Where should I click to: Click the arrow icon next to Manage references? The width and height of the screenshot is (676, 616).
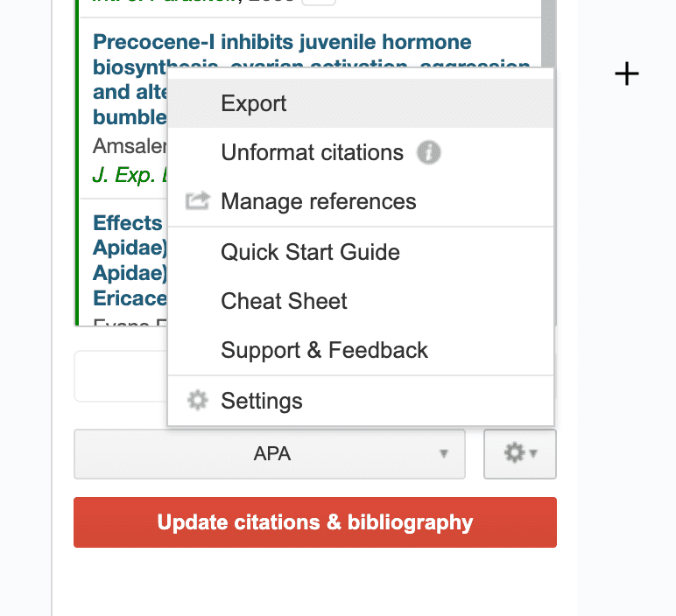coord(198,202)
